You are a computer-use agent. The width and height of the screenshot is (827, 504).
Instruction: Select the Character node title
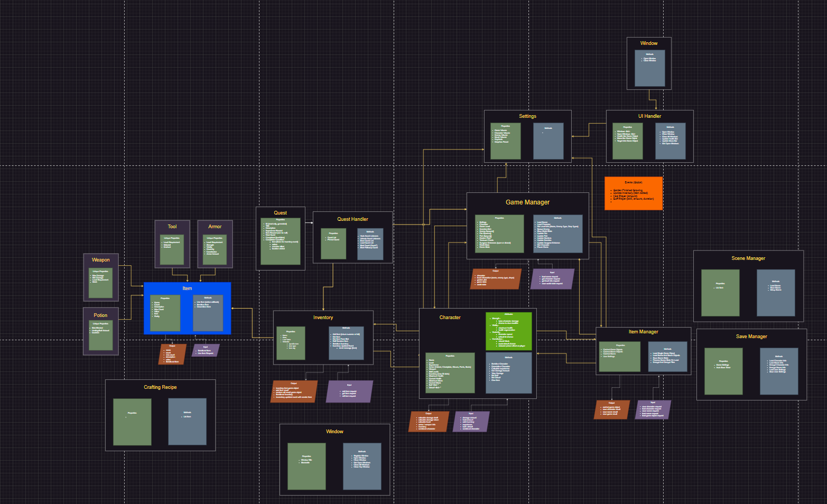click(450, 318)
